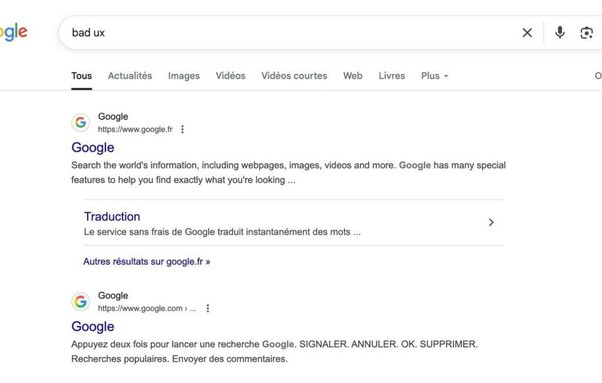Open the Web results tab
This screenshot has width=602, height=383.
(353, 76)
